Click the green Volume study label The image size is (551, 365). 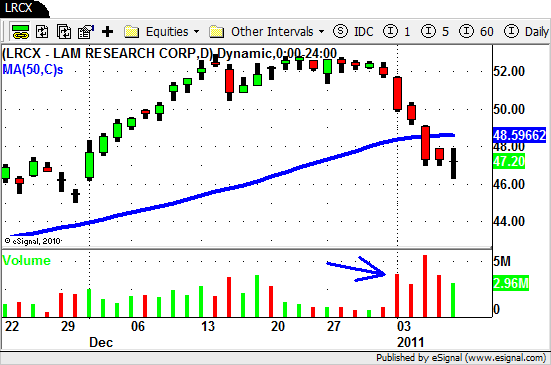[x=27, y=260]
